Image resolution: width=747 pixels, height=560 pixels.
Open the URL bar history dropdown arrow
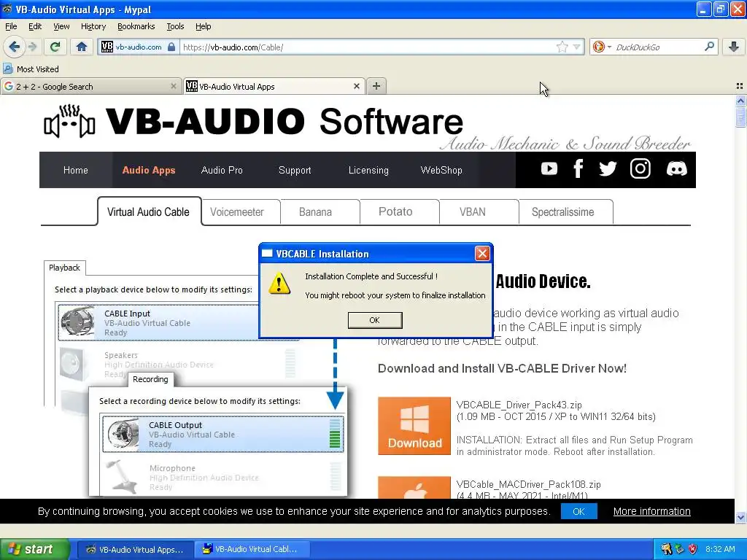[576, 47]
